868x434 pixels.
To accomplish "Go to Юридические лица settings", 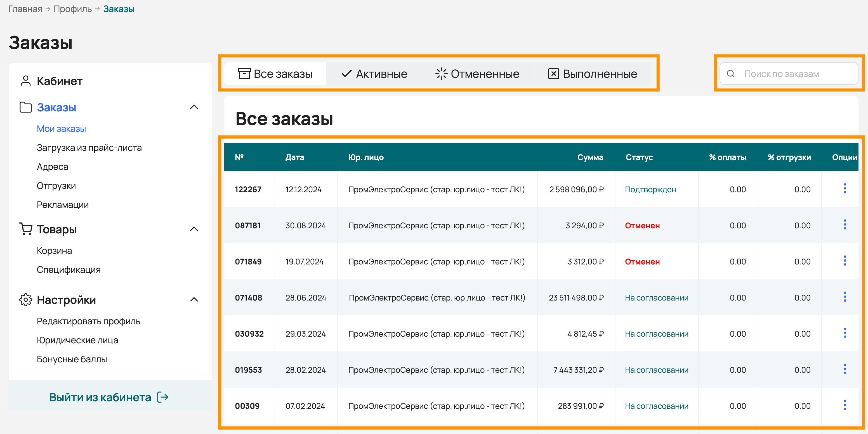I will [x=77, y=340].
